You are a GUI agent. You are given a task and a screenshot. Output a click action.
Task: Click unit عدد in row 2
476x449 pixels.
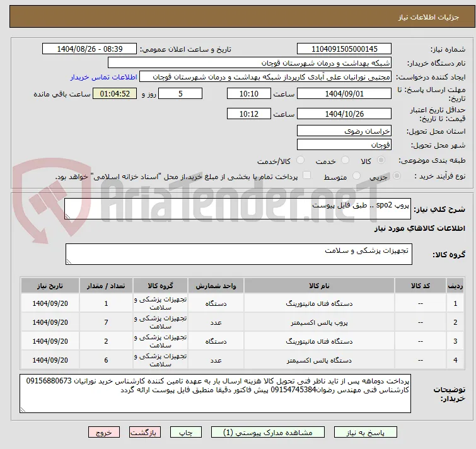click(216, 322)
